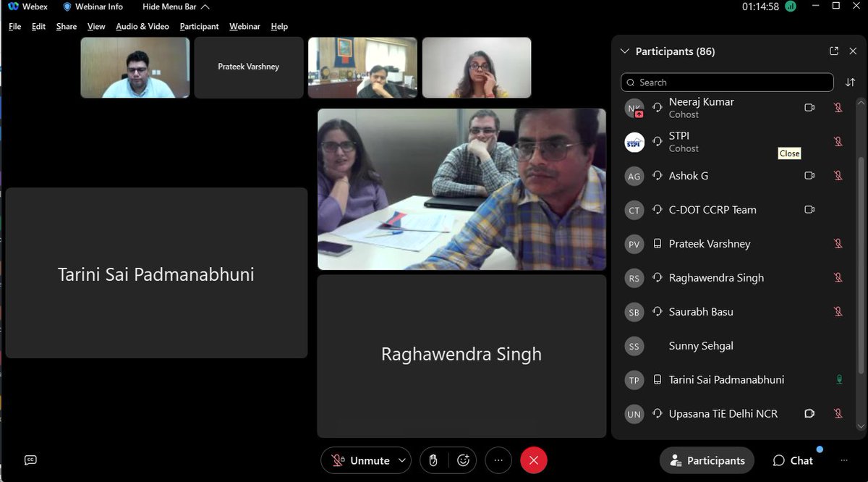Leave the webinar with the red X button
This screenshot has width=868, height=482.
pyautogui.click(x=534, y=460)
